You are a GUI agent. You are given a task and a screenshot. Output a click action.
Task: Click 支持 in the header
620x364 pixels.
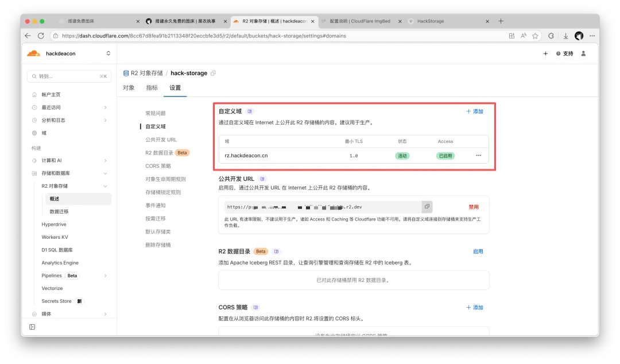(565, 53)
